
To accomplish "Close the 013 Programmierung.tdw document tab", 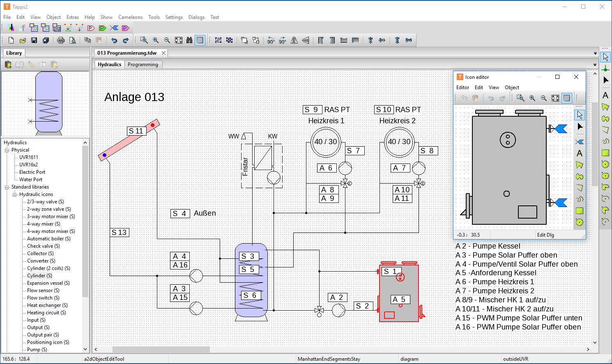I will click(x=163, y=53).
